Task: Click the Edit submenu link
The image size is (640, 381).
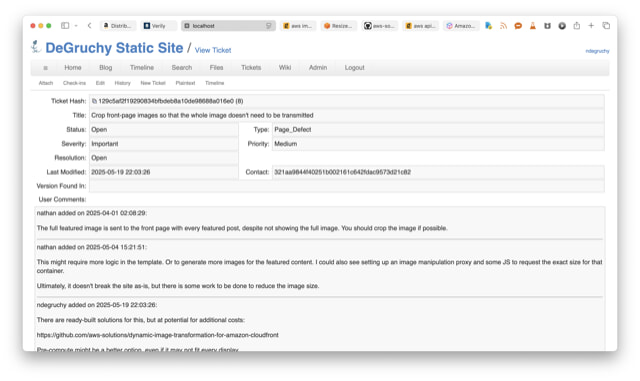Action: [x=100, y=83]
